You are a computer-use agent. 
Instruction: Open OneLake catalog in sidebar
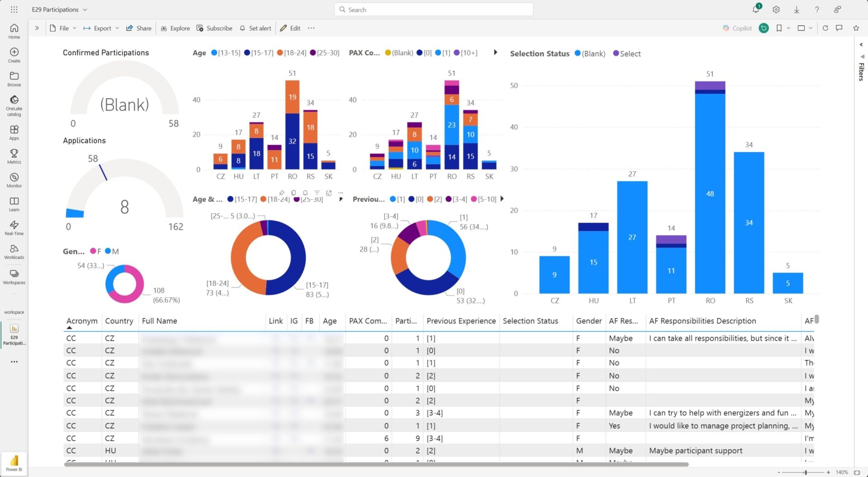coord(14,105)
